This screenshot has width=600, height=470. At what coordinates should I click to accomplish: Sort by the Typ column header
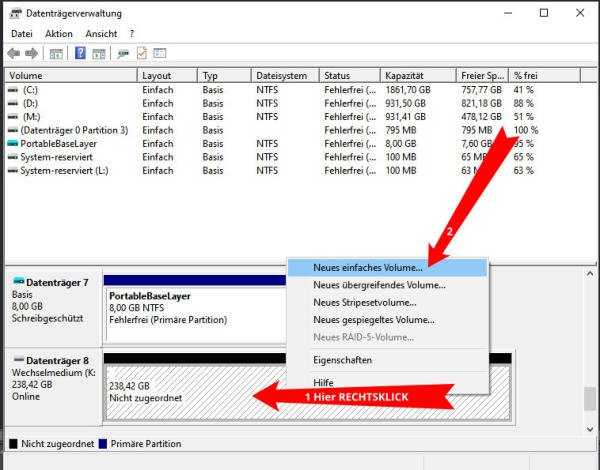[x=224, y=75]
